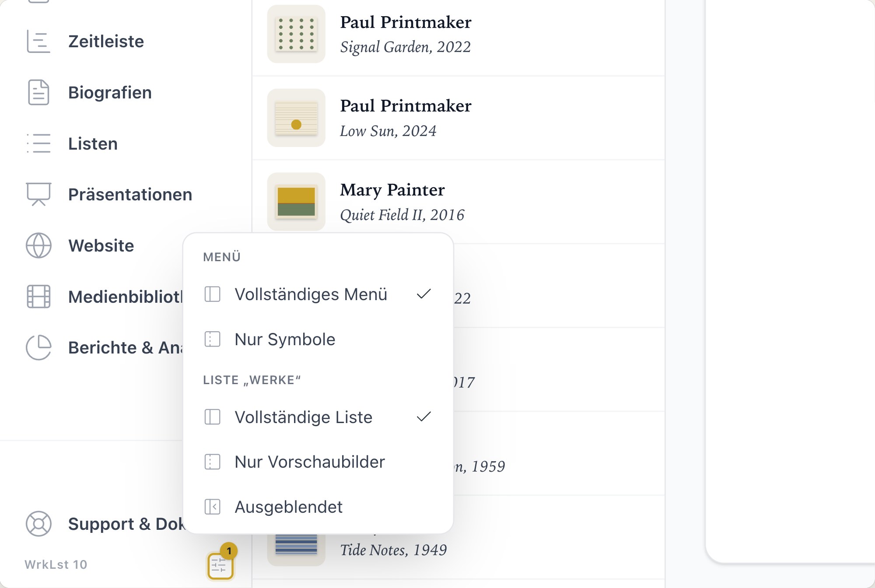875x588 pixels.
Task: Open Tide Notes striped thumbnail
Action: pos(296,549)
